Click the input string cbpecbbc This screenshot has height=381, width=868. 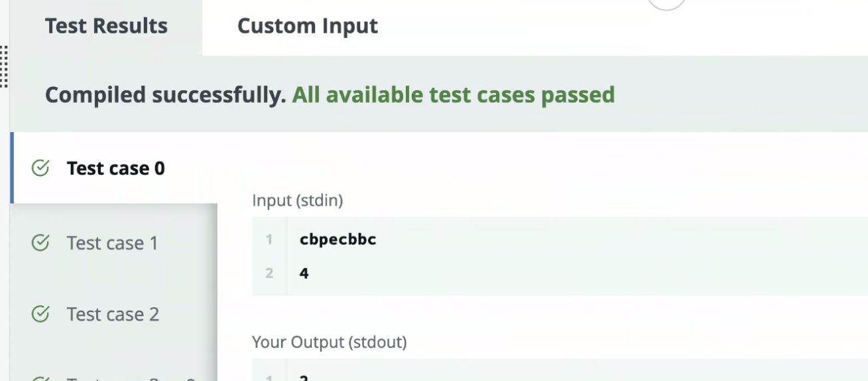(x=338, y=240)
